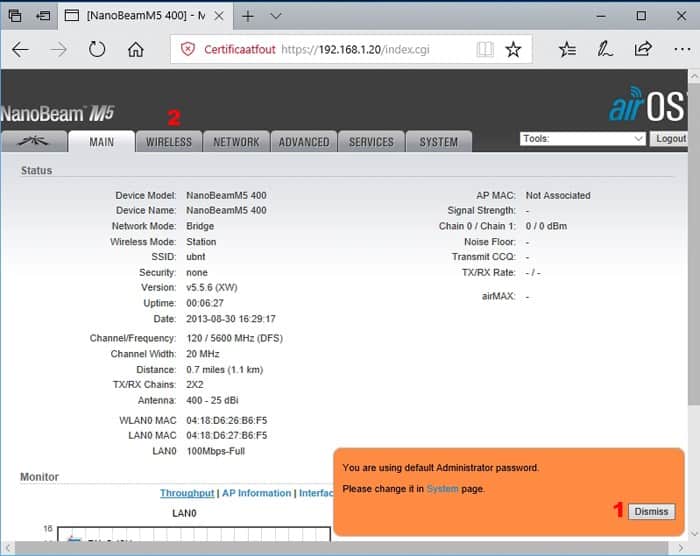Viewport: 700px width, 556px height.
Task: Open the Interfaces monitor link
Action: 316,493
